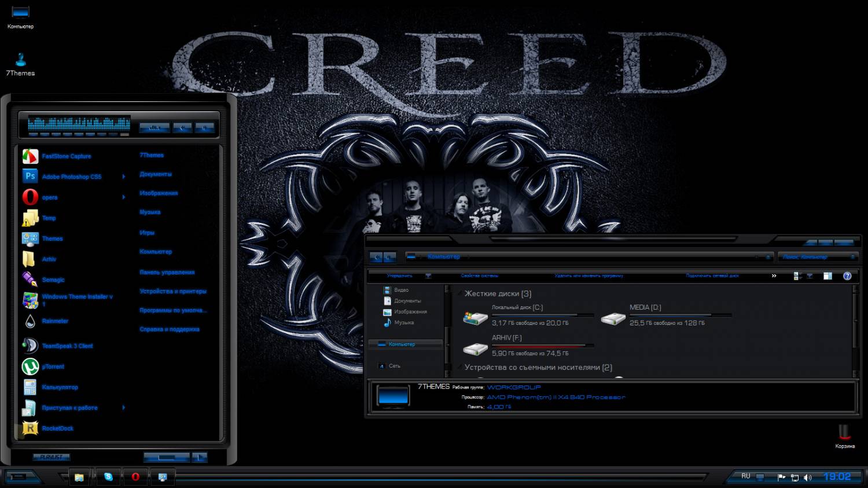Click Удалить или изменить программу button
This screenshot has width=868, height=488.
click(589, 276)
